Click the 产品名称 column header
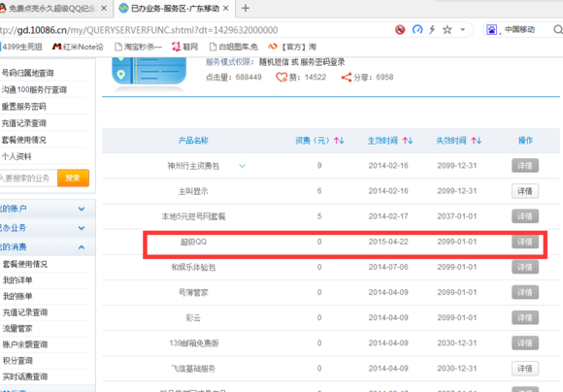 193,141
